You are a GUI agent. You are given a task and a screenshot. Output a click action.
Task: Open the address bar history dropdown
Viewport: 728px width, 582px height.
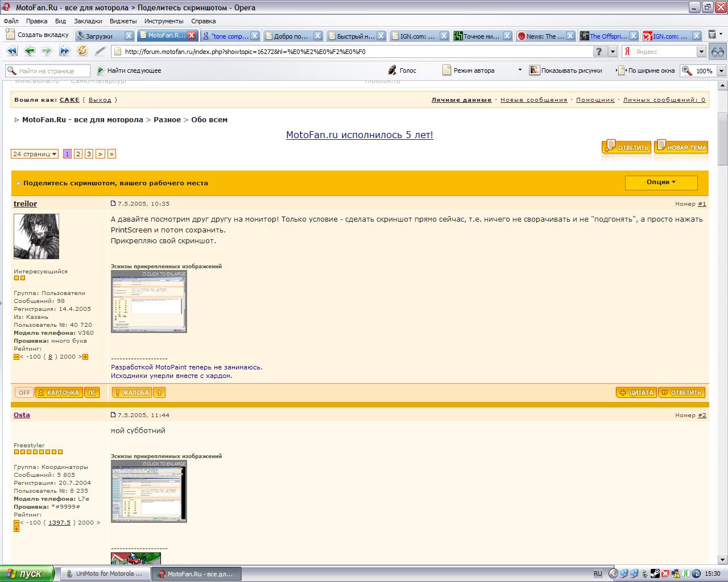click(613, 52)
